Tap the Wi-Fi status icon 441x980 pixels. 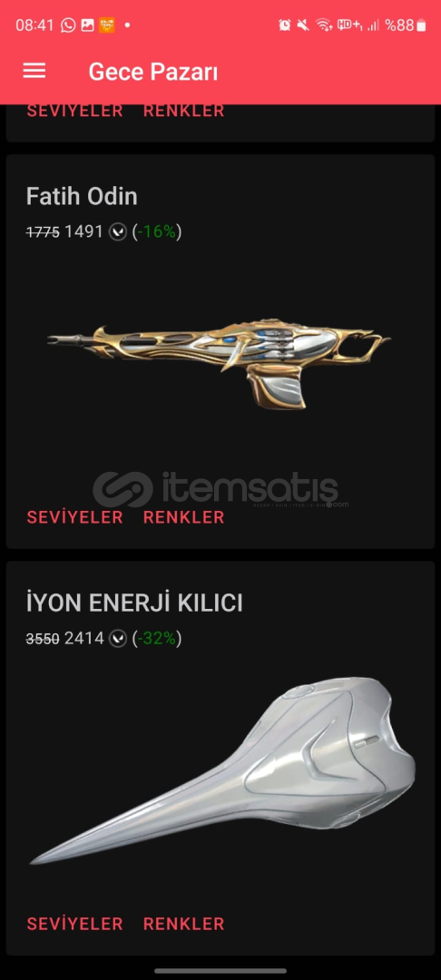click(324, 25)
